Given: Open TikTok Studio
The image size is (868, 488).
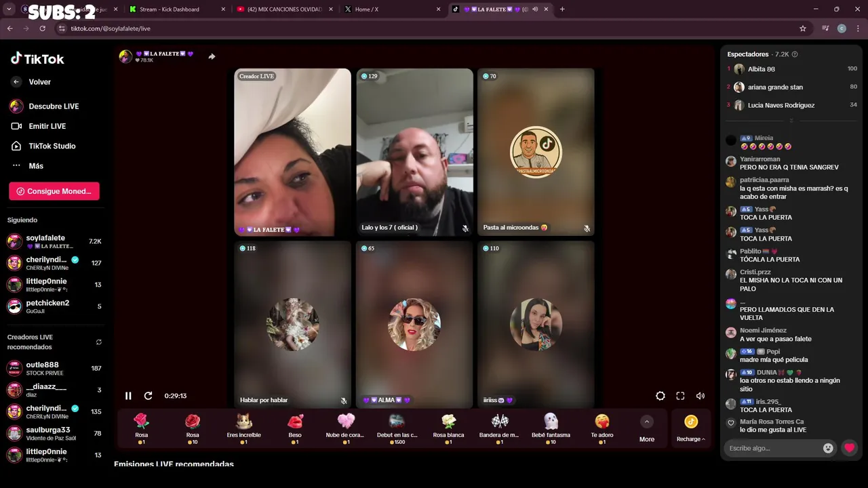Looking at the screenshot, I should pyautogui.click(x=43, y=146).
